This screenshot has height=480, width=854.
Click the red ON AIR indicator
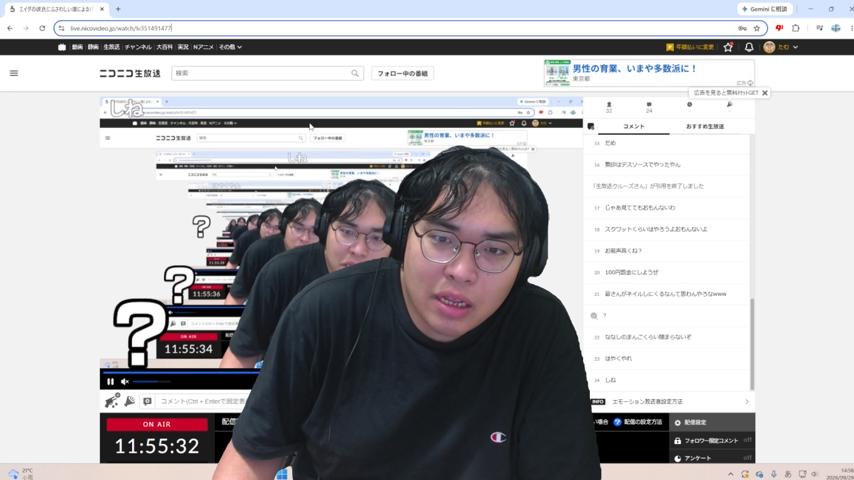[x=157, y=424]
